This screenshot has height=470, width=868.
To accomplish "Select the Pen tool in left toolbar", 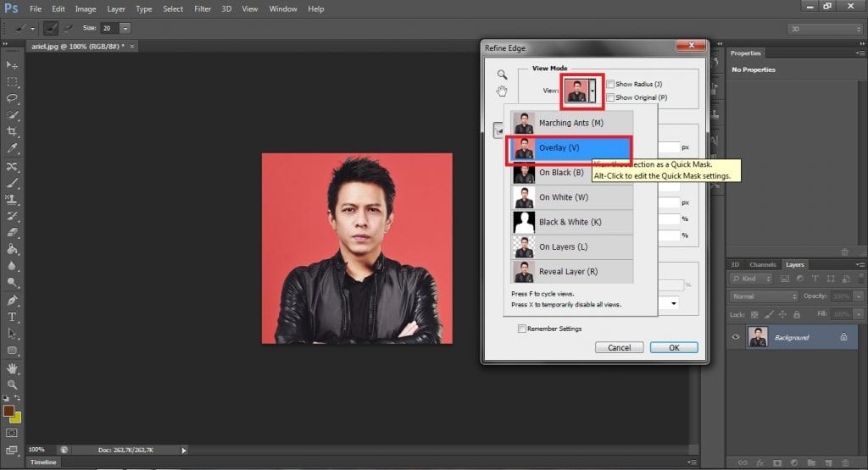I will 12,300.
